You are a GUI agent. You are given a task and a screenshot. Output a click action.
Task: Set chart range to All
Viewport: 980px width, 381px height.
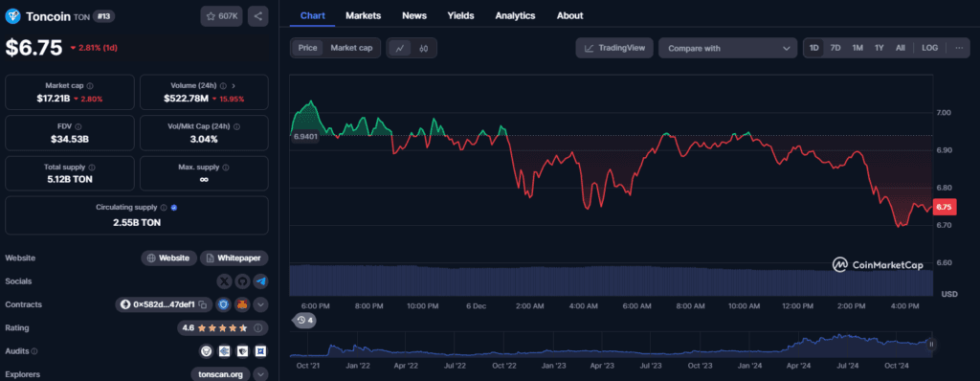click(900, 48)
